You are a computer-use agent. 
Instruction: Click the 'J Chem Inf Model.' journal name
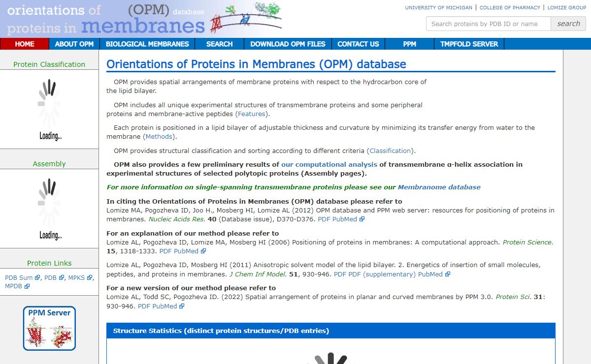tap(258, 274)
